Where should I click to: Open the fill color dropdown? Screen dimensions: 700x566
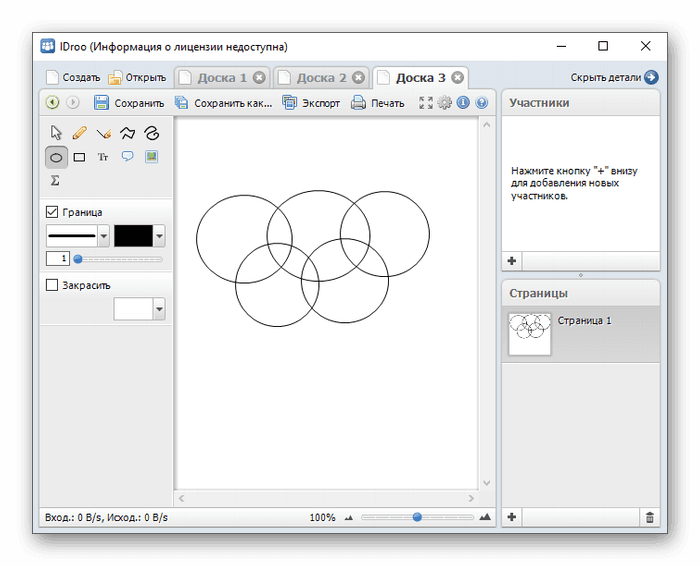pyautogui.click(x=159, y=309)
